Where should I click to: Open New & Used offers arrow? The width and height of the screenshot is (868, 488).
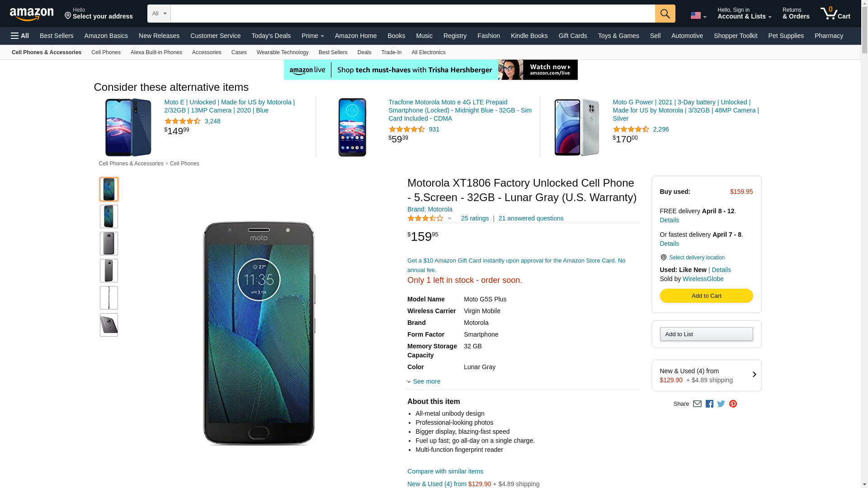click(x=754, y=375)
